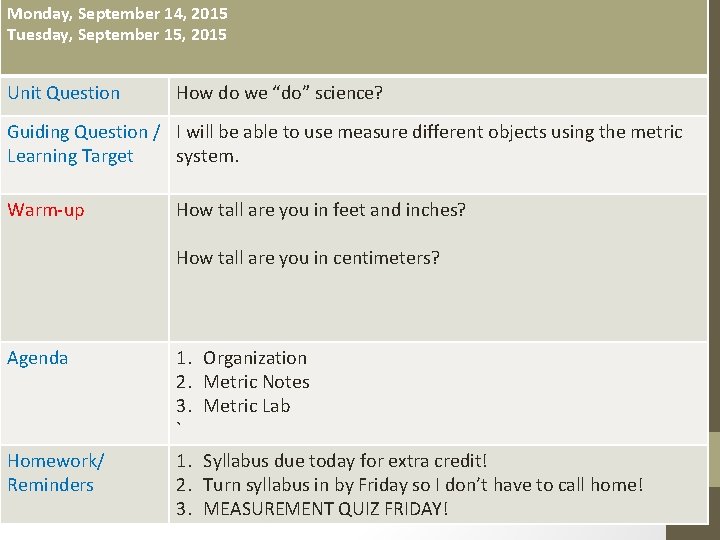Click the text "How do we 'do' science?"
Screen dimensions: 720x540
pos(280,93)
